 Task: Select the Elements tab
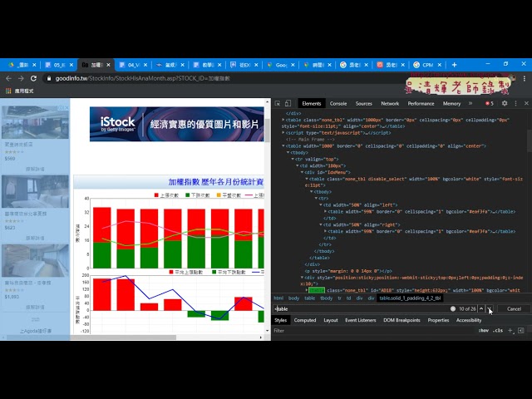[312, 103]
